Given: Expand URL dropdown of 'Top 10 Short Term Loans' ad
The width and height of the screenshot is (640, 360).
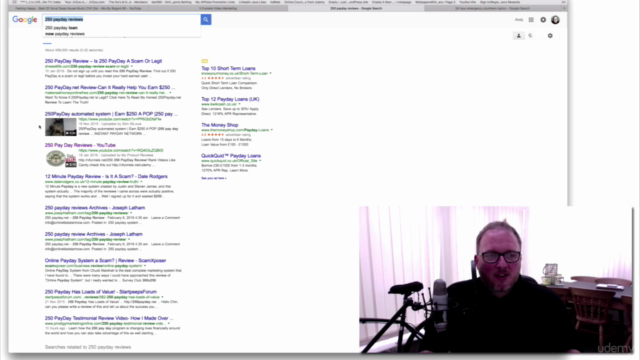Looking at the screenshot, I should coord(270,73).
